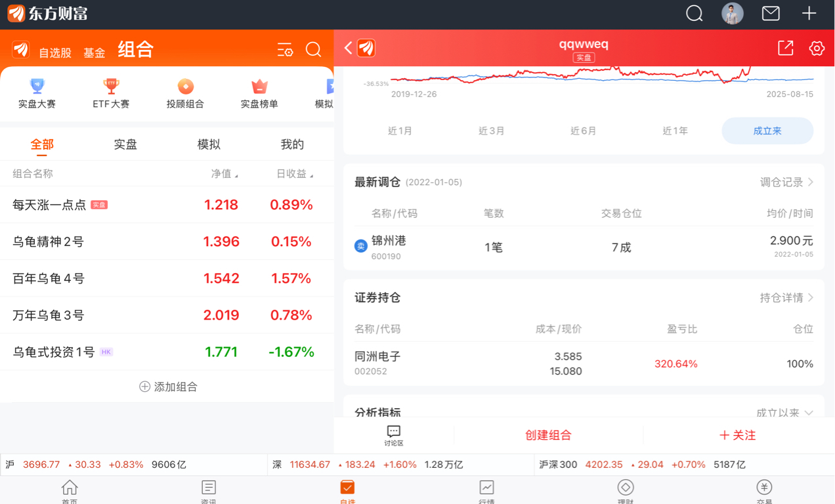Select 近3月 chart range
The image size is (835, 504).
492,131
